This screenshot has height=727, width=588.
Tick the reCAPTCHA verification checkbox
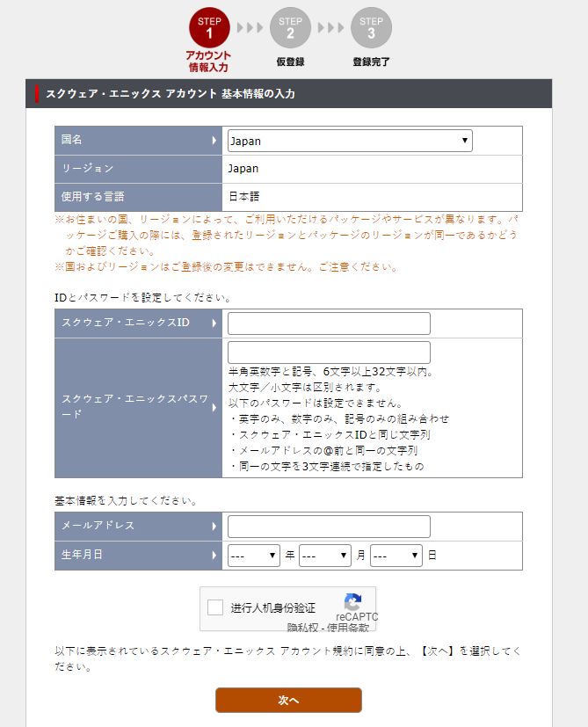(215, 607)
